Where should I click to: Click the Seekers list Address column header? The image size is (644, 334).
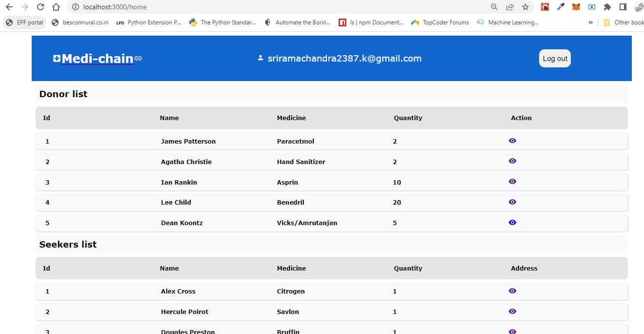tap(524, 269)
